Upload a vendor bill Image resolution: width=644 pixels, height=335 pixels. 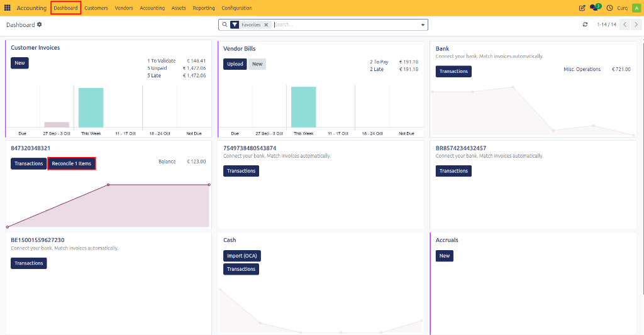235,64
